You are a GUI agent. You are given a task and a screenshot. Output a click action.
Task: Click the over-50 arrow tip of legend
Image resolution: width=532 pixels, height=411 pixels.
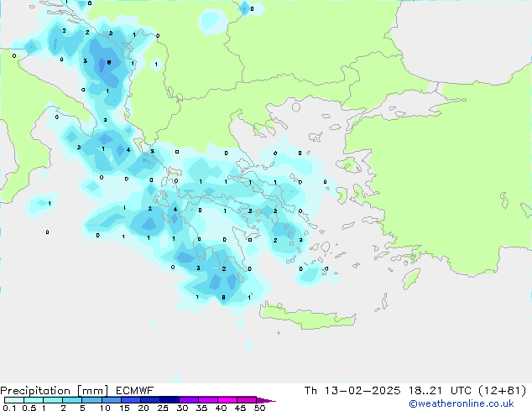266,400
